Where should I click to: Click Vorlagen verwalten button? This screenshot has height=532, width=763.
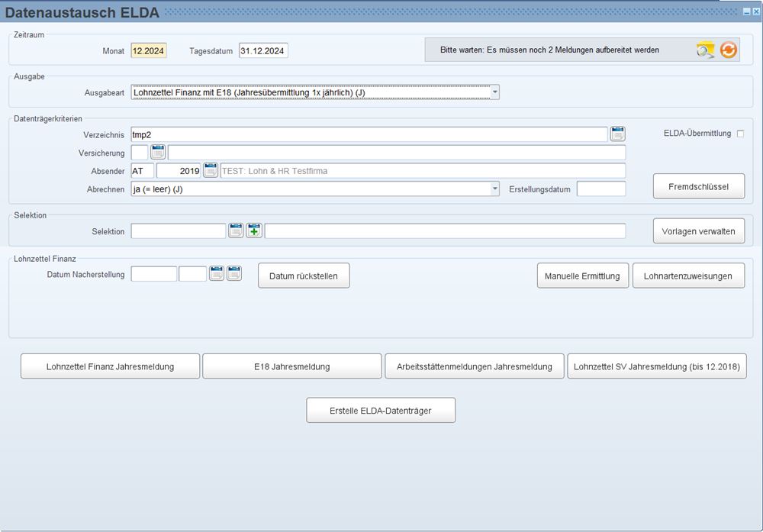coord(699,231)
